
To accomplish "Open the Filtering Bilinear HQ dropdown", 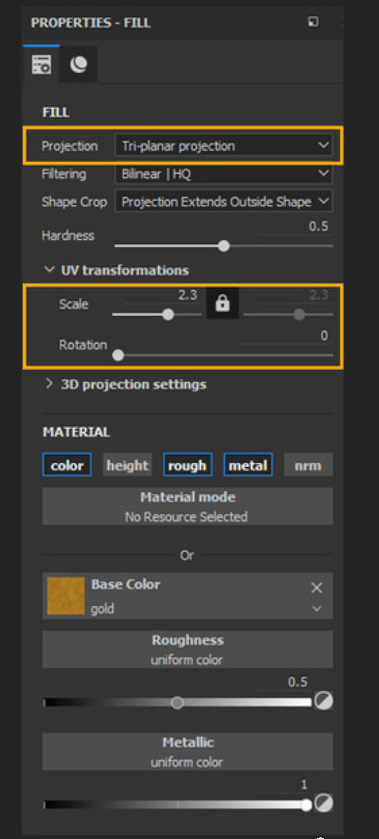I will pos(224,174).
